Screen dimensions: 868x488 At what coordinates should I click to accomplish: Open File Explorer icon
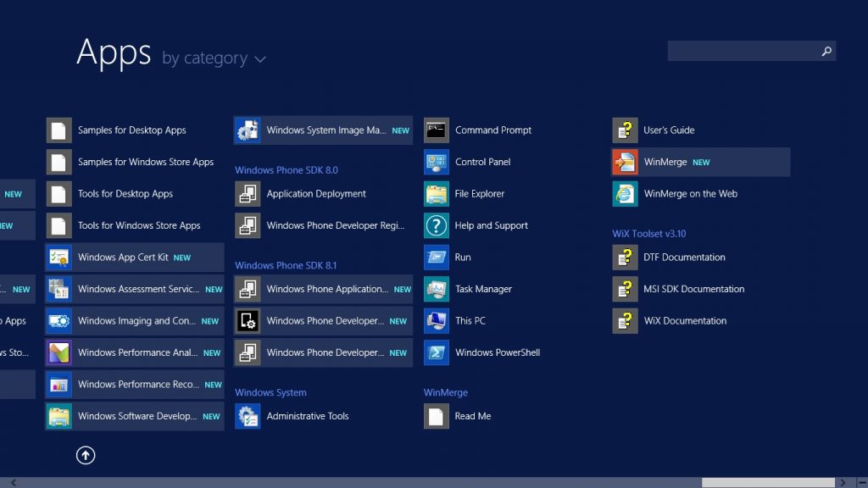tap(437, 194)
